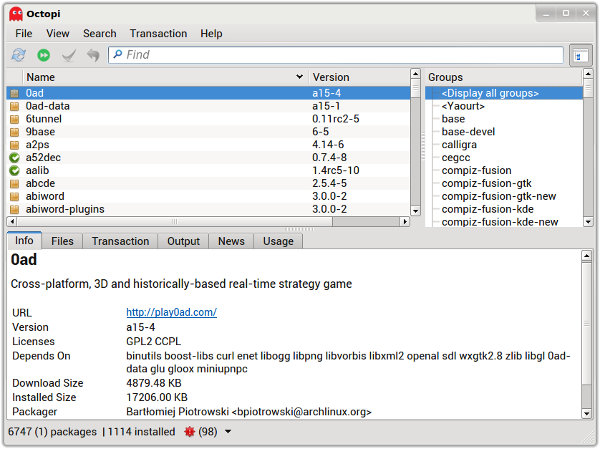The image size is (600, 449).
Task: Switch to the Files tab
Action: [62, 241]
